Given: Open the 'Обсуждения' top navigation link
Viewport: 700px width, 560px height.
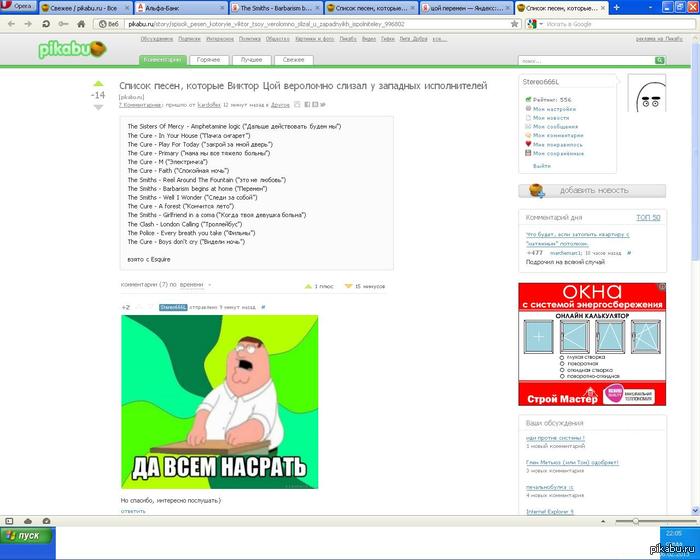Looking at the screenshot, I should coord(156,39).
